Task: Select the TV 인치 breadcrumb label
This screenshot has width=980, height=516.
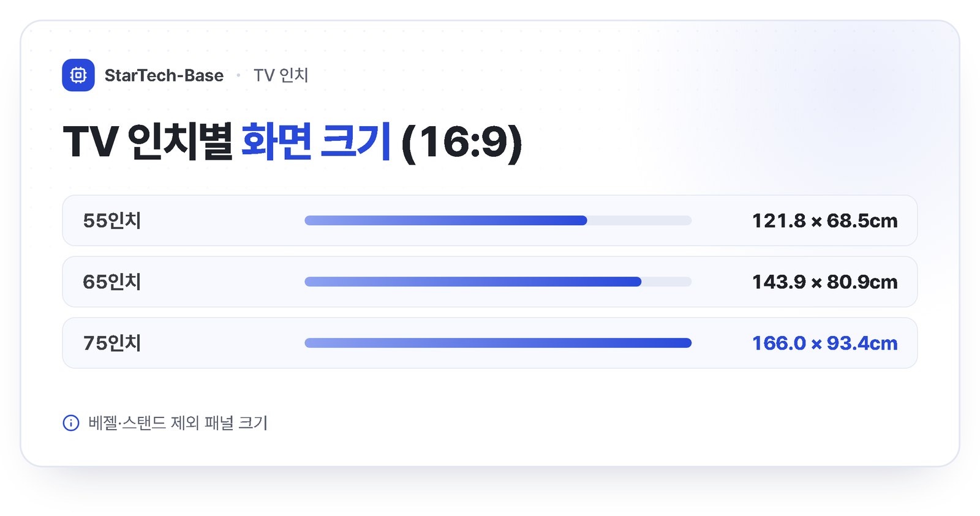Action: pos(281,75)
